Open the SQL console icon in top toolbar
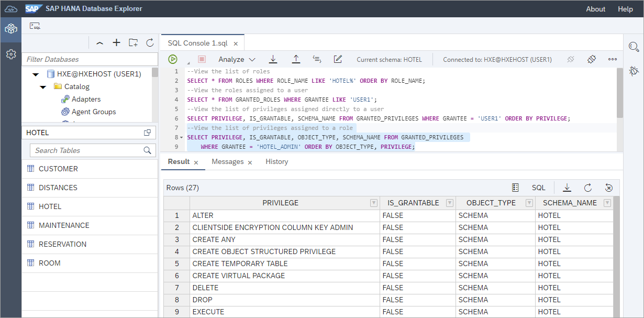The width and height of the screenshot is (644, 318). [x=35, y=26]
